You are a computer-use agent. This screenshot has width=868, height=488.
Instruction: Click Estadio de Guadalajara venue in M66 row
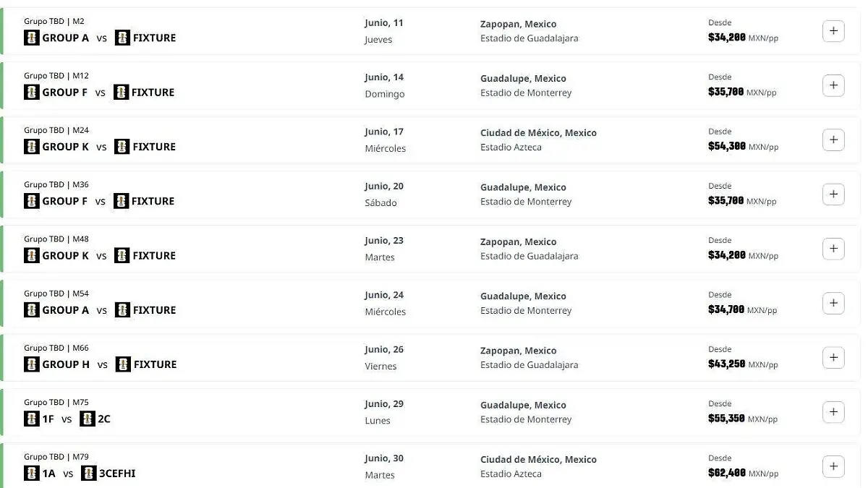pos(529,365)
